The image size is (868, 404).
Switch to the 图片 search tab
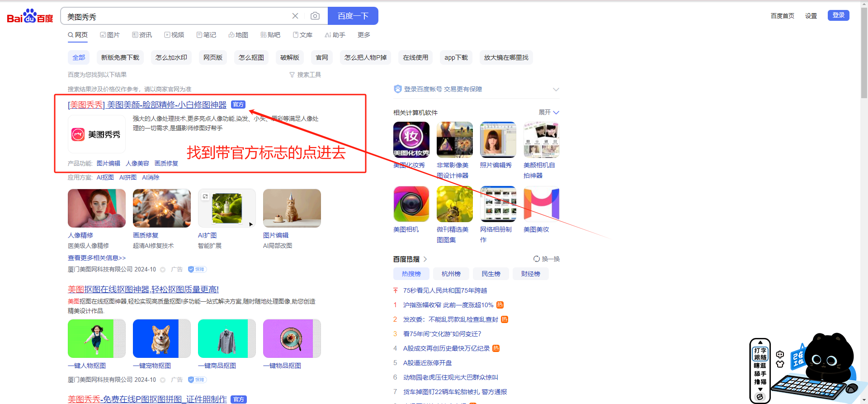110,35
